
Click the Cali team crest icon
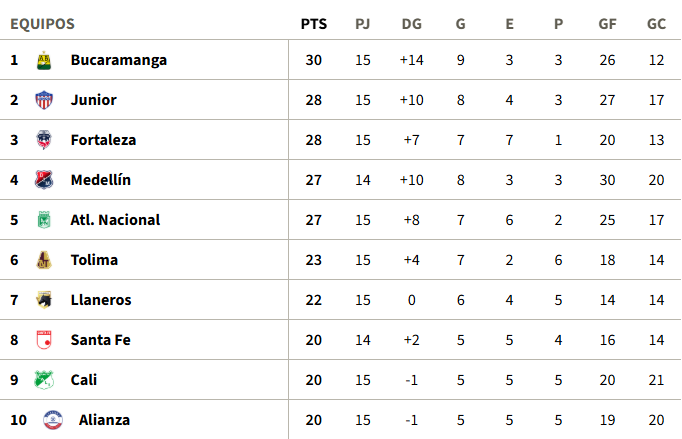click(44, 380)
